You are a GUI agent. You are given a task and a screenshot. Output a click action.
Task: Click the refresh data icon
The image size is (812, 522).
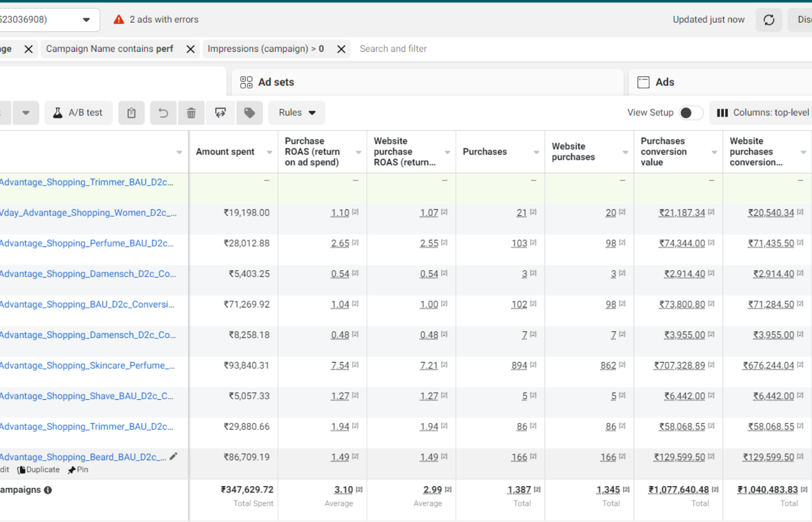coord(768,20)
